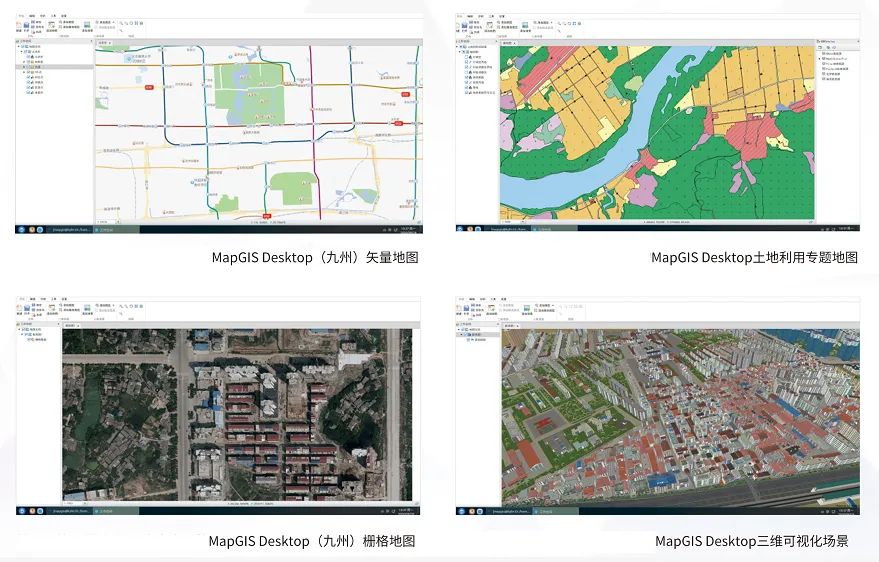The image size is (879, 562).
Task: Open the Start menu below the land-use map window
Action: 461,229
